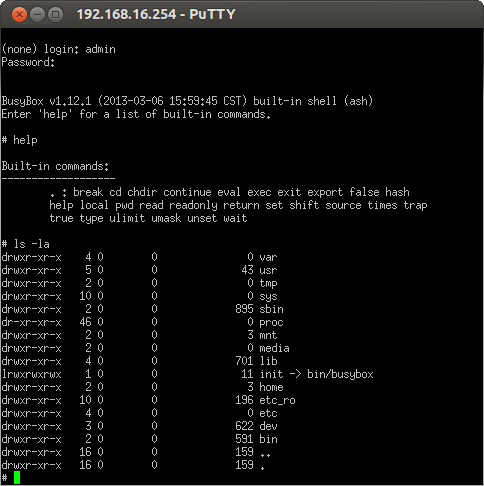
Task: Click the 'tmp' directory name
Action: [268, 283]
